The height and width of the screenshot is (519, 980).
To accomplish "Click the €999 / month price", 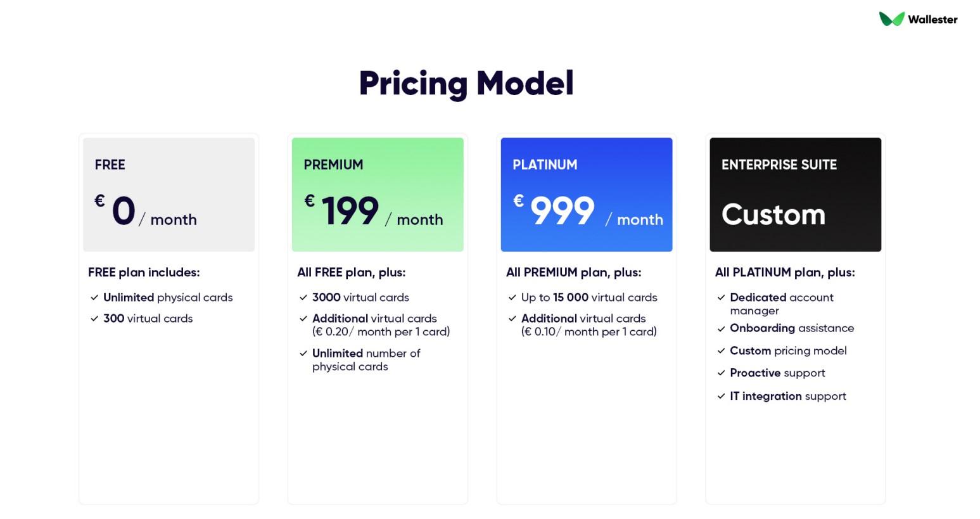I will (x=588, y=211).
